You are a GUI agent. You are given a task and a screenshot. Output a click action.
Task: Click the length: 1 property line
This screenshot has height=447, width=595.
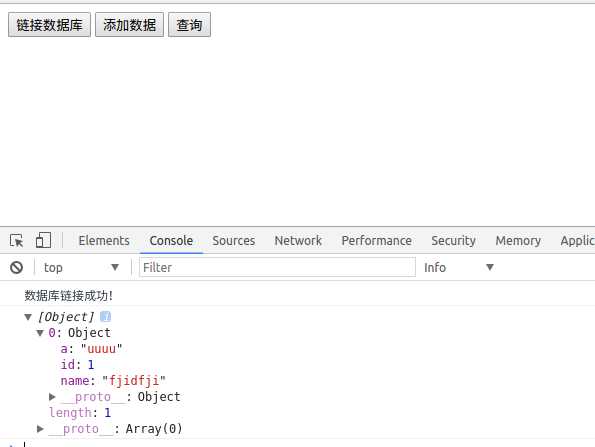click(x=80, y=412)
